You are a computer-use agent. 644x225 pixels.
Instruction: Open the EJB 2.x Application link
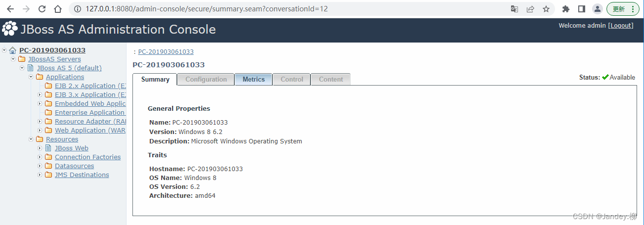90,86
